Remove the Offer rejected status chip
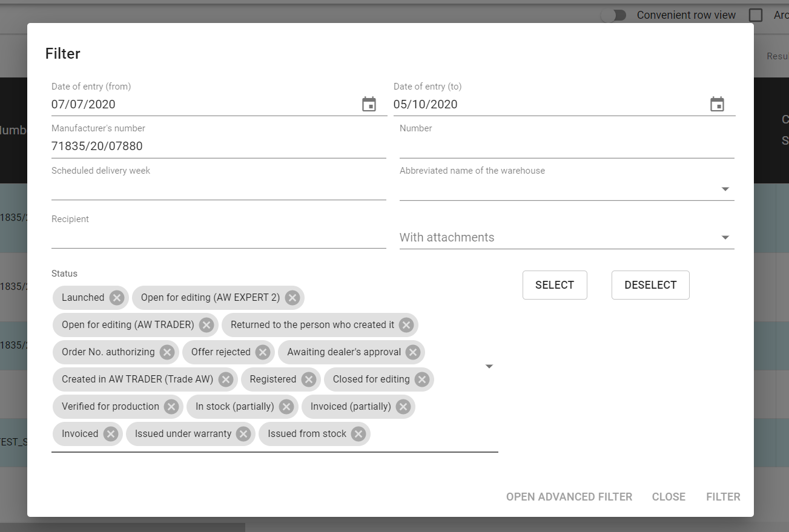This screenshot has height=532, width=789. [x=263, y=352]
